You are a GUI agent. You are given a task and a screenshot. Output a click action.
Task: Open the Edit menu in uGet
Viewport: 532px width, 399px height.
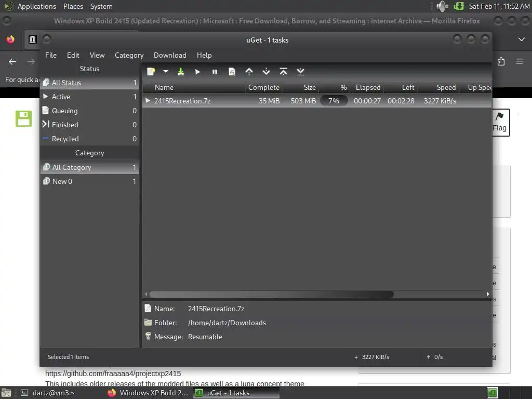click(73, 55)
